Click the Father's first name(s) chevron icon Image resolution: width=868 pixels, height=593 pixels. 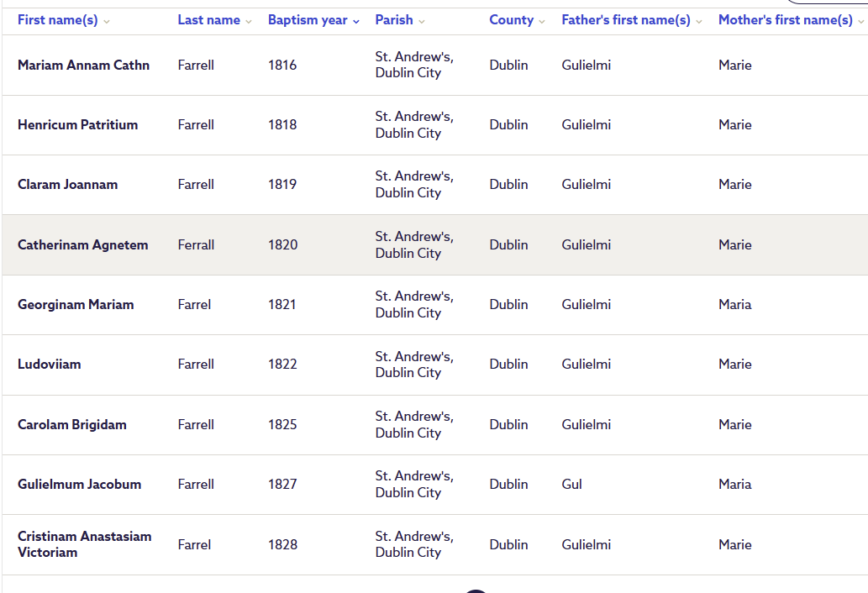[699, 22]
